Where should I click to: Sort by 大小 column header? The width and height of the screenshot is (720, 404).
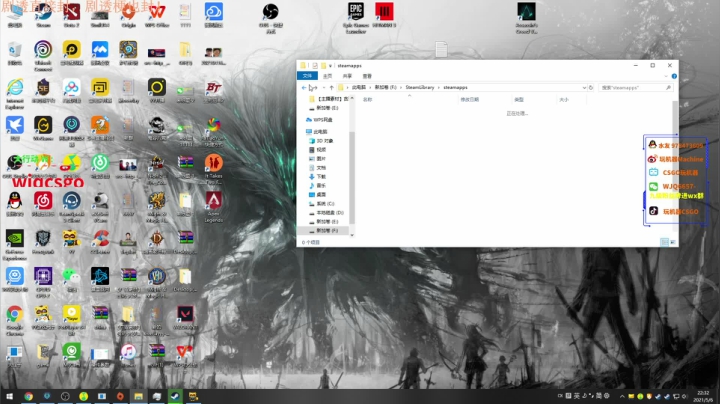[564, 100]
